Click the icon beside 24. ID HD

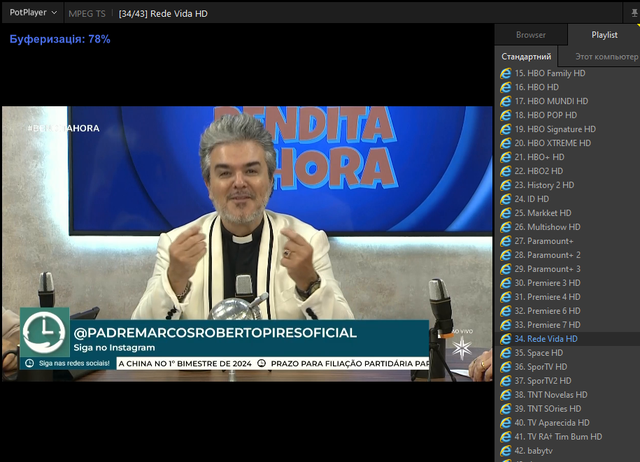[505, 199]
